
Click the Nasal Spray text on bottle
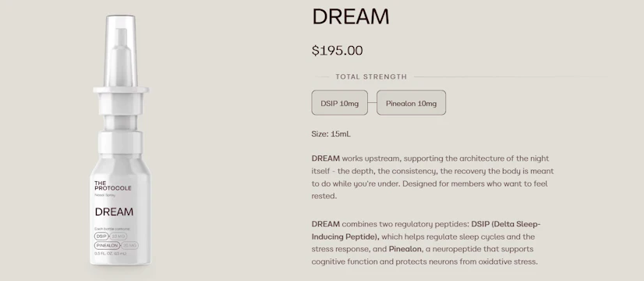(x=104, y=195)
